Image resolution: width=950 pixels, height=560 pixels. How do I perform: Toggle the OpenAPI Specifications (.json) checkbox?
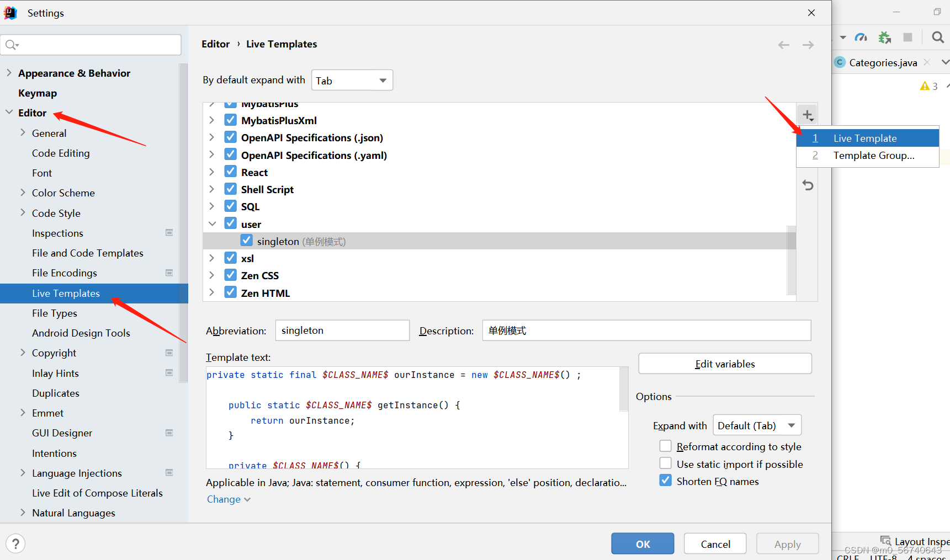(x=231, y=137)
